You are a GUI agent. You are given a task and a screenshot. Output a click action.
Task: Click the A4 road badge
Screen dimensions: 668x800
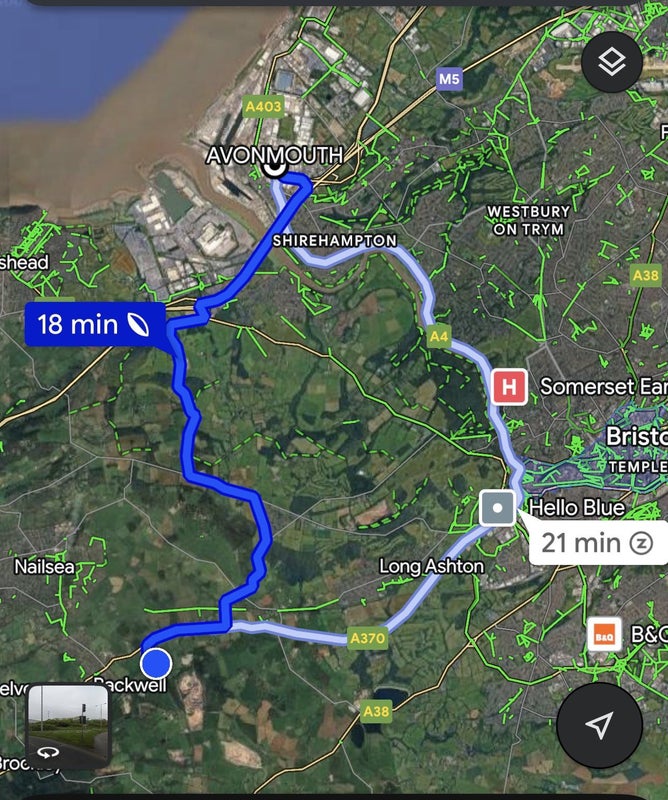[439, 336]
